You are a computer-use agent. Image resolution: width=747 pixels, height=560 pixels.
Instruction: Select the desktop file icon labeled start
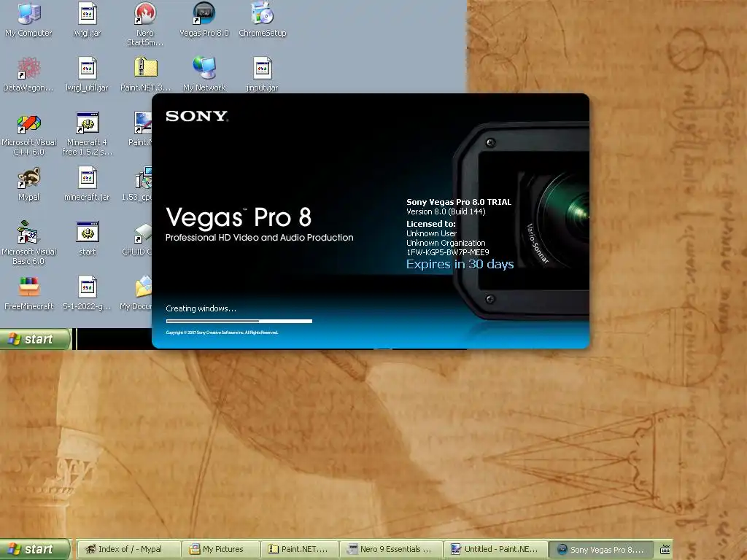(x=88, y=238)
